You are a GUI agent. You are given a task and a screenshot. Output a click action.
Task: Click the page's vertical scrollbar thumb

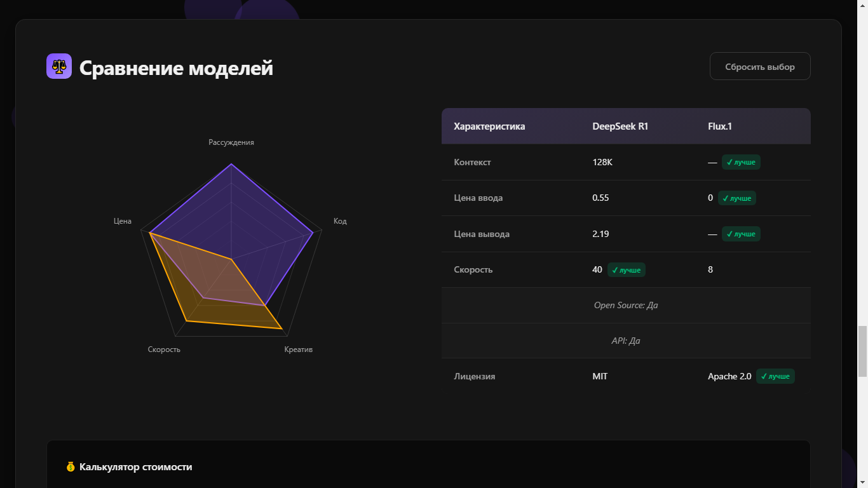coord(862,351)
